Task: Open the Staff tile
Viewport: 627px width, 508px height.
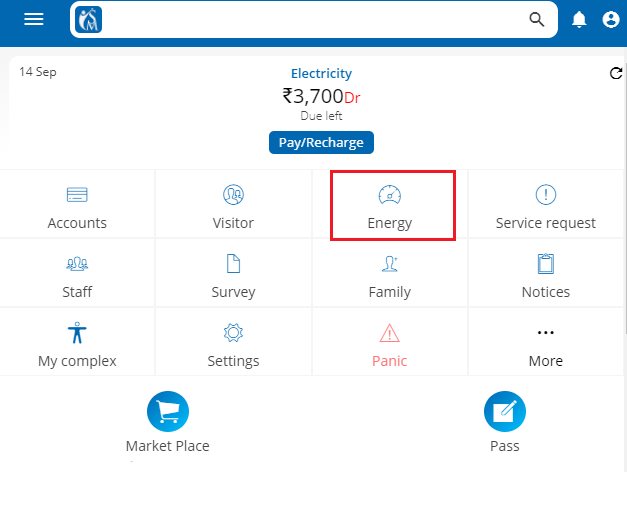Action: (77, 274)
